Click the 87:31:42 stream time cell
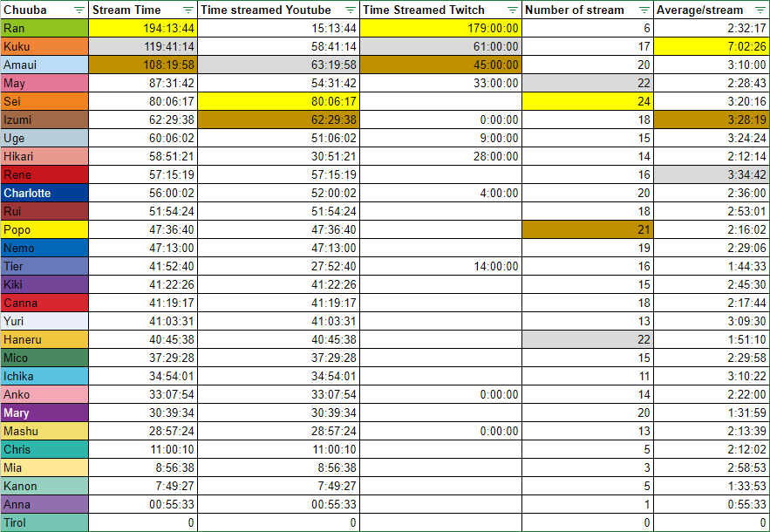770x532 pixels. tap(143, 84)
